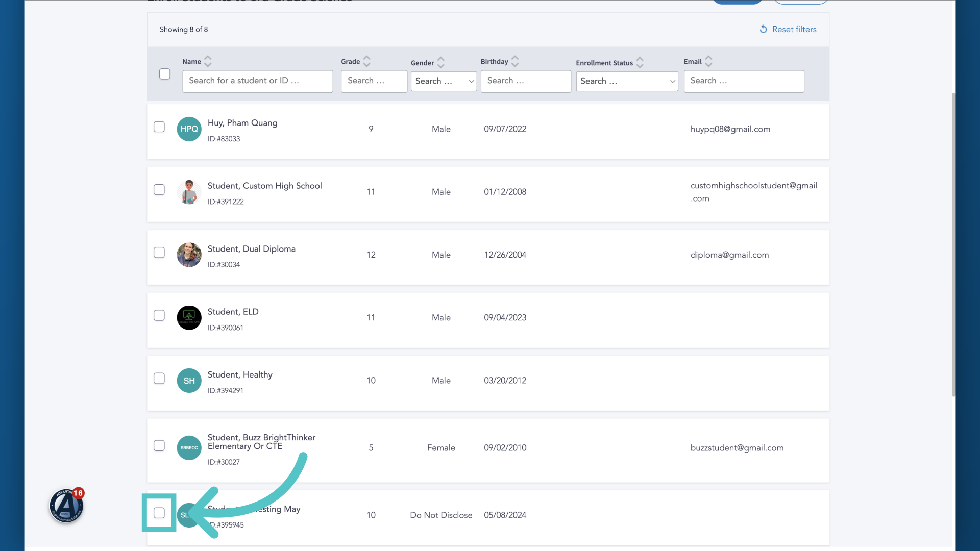Viewport: 980px width, 551px height.
Task: Select the Student, ELD row checkbox
Action: coord(159,315)
